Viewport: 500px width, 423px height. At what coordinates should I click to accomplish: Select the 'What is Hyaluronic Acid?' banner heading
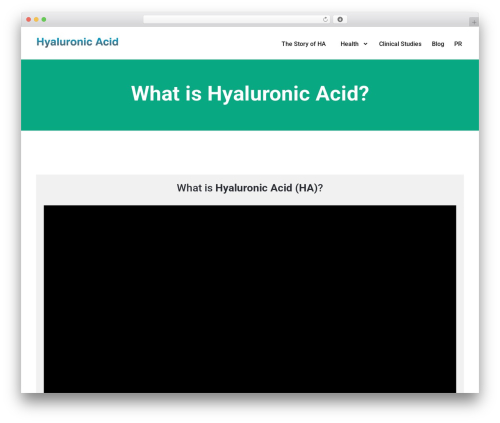(x=250, y=93)
